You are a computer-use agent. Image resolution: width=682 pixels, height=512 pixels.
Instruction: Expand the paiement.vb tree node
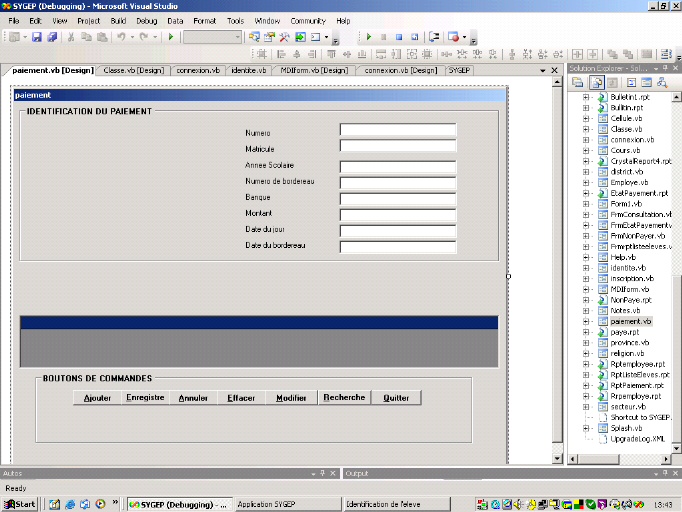[586, 322]
